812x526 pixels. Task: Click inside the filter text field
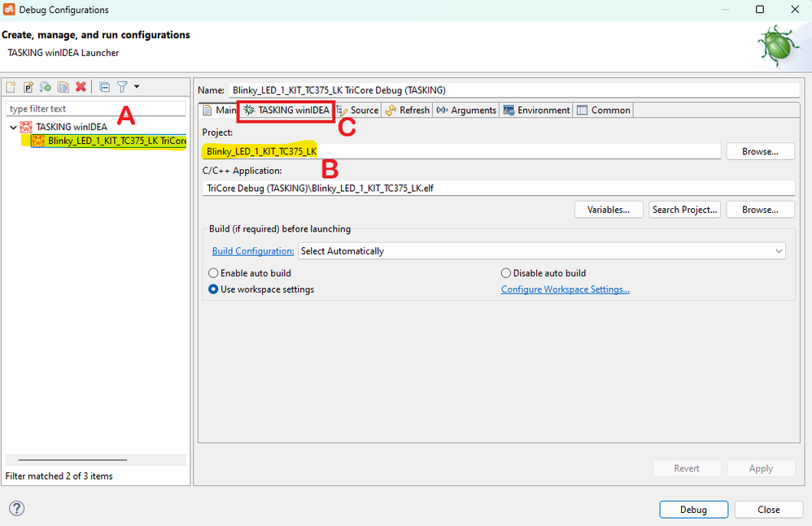pyautogui.click(x=95, y=107)
